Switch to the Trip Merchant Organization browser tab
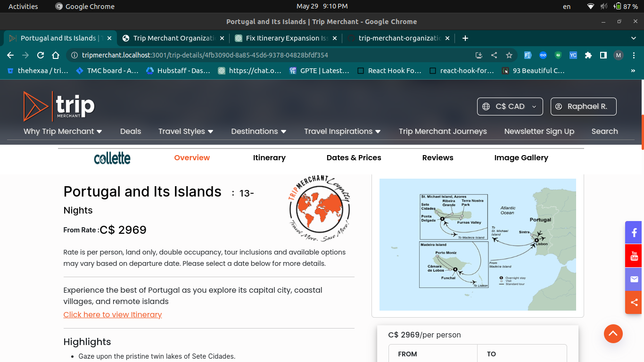 (173, 38)
